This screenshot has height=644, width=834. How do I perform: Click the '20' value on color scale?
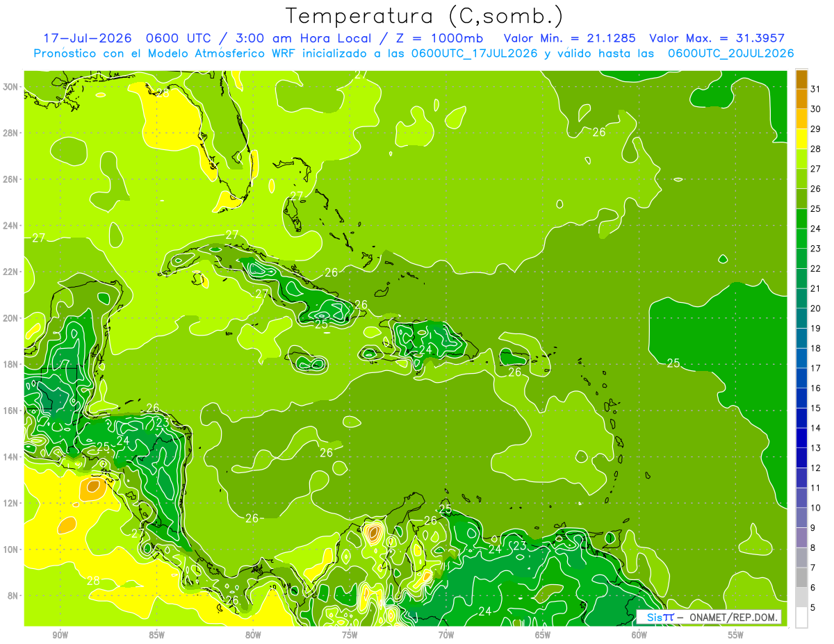[816, 308]
